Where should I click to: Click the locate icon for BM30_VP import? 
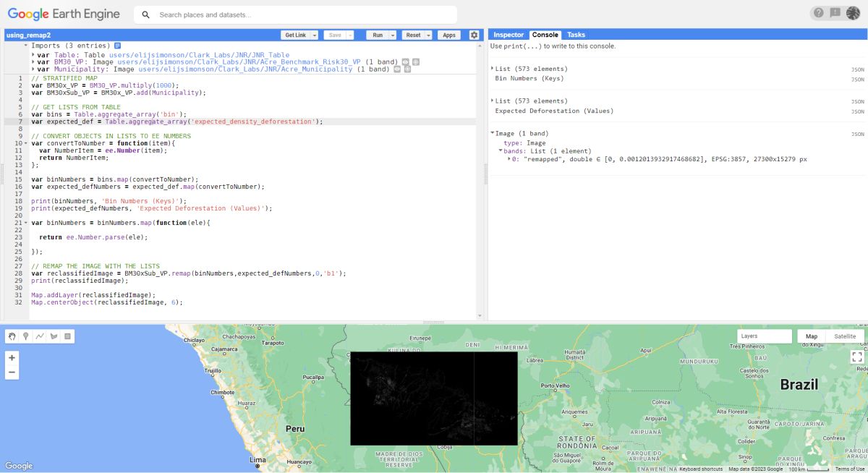pyautogui.click(x=416, y=61)
